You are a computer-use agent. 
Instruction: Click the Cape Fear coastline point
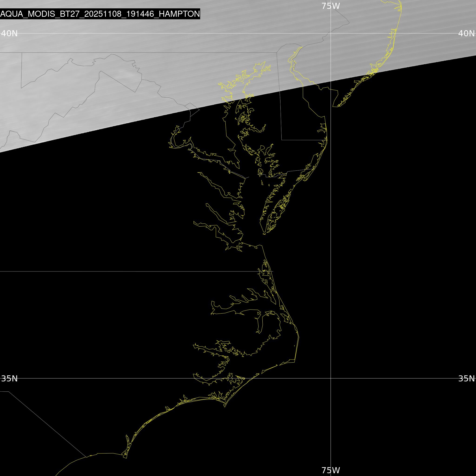[126, 458]
